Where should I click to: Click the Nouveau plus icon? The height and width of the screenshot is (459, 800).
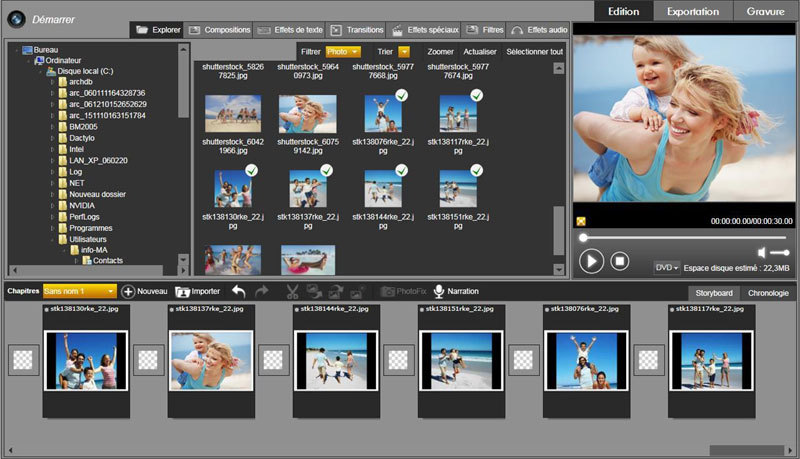pyautogui.click(x=128, y=291)
